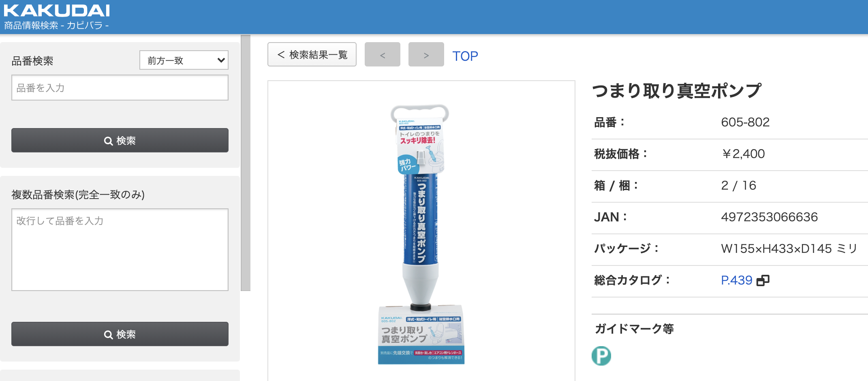The image size is (868, 381).
Task: Click the green P guide mark icon
Action: [x=601, y=356]
